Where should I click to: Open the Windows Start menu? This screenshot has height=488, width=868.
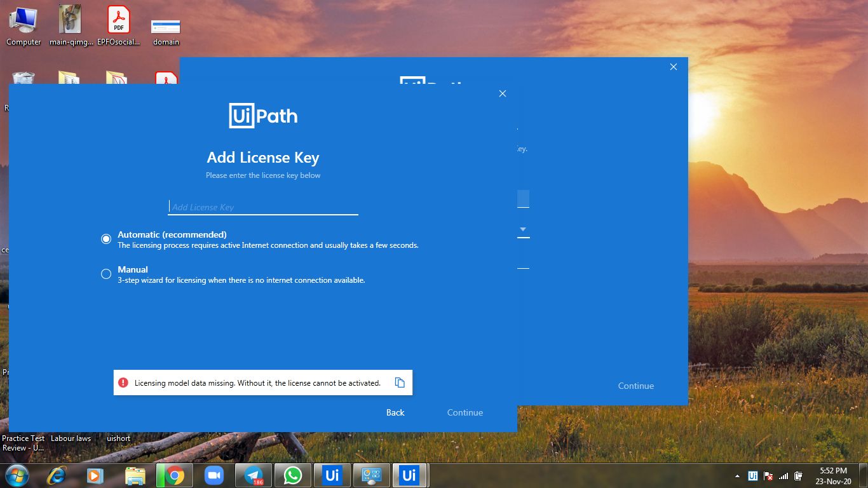pos(17,475)
